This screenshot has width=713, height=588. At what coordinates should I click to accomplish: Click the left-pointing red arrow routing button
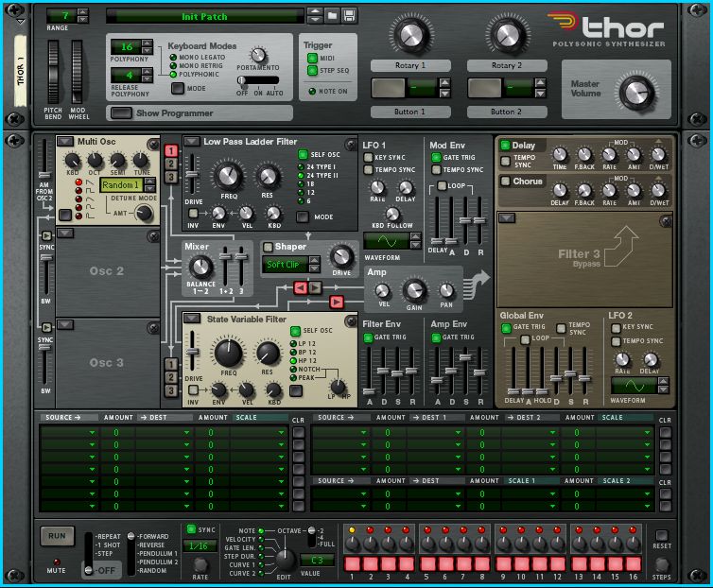coord(300,287)
